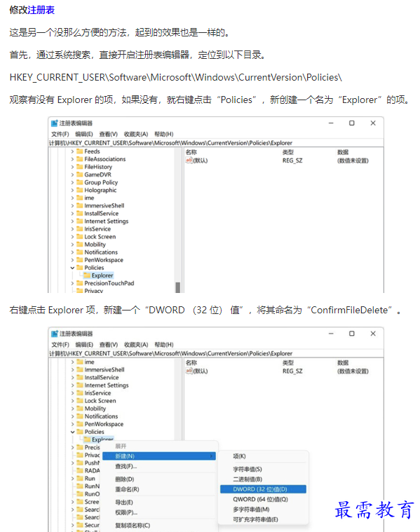
Task: Click the (数值未设置) data cell in the window with the context menu
Action: (x=353, y=371)
